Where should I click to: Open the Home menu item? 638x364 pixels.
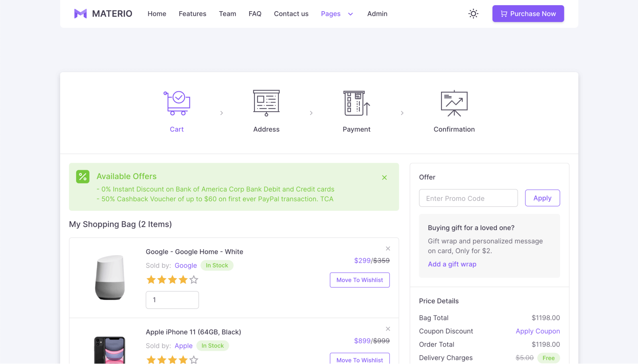coord(157,14)
